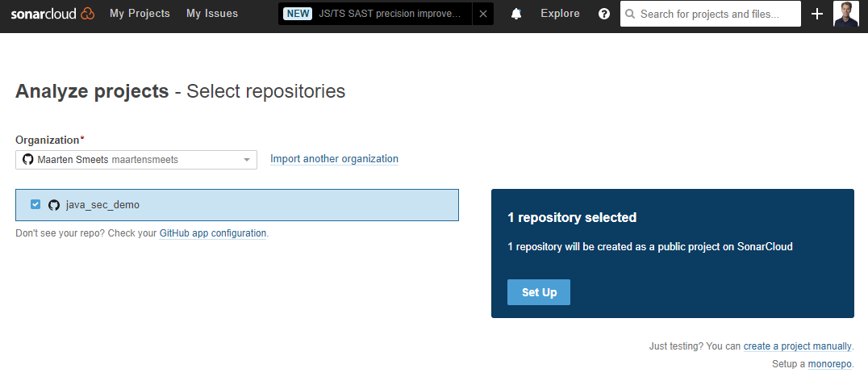Click the SonarCloud logo

[x=52, y=14]
